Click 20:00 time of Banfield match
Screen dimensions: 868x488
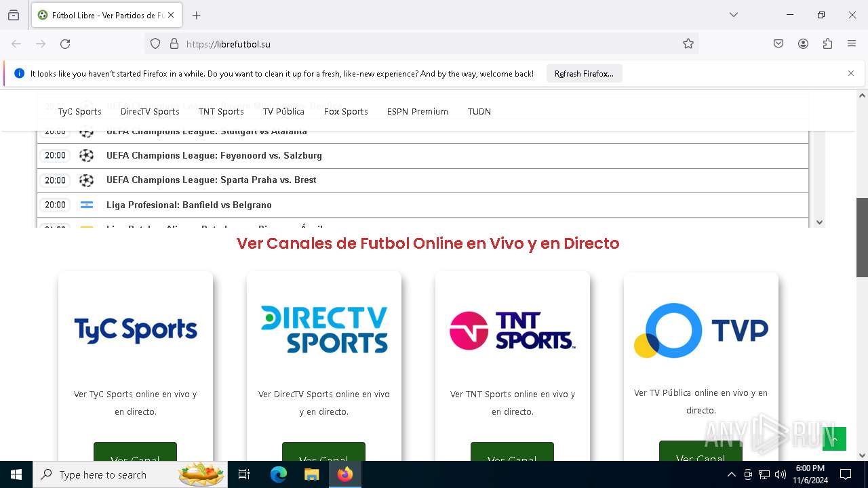[x=55, y=205]
